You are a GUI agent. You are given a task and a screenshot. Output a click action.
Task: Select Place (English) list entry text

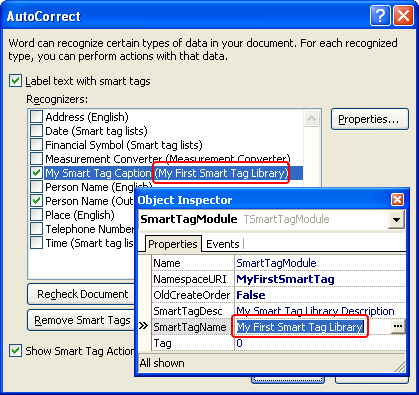80,215
